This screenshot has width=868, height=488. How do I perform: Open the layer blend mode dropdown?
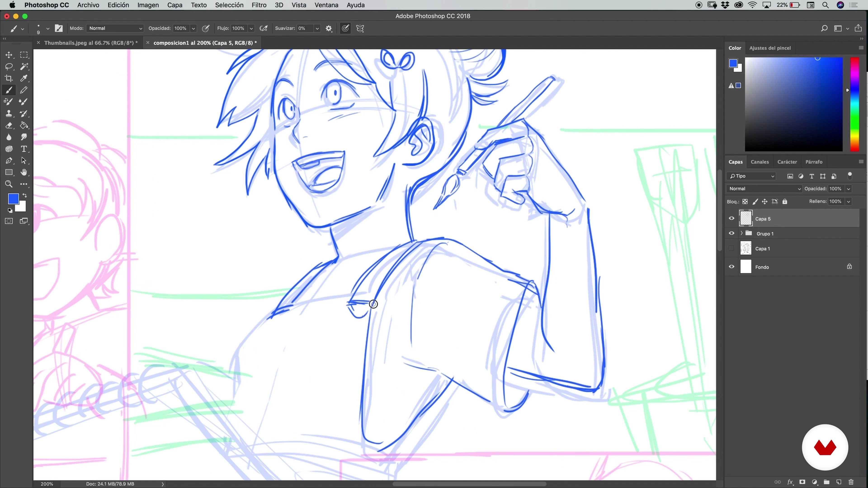764,189
